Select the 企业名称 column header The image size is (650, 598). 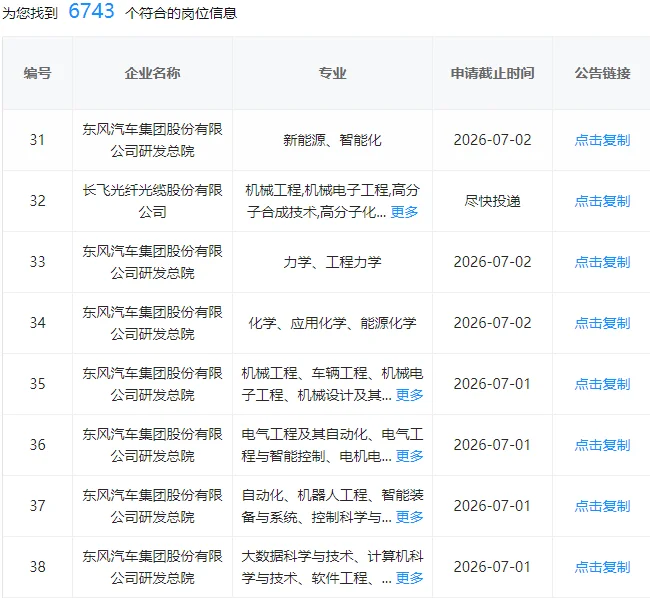[153, 73]
